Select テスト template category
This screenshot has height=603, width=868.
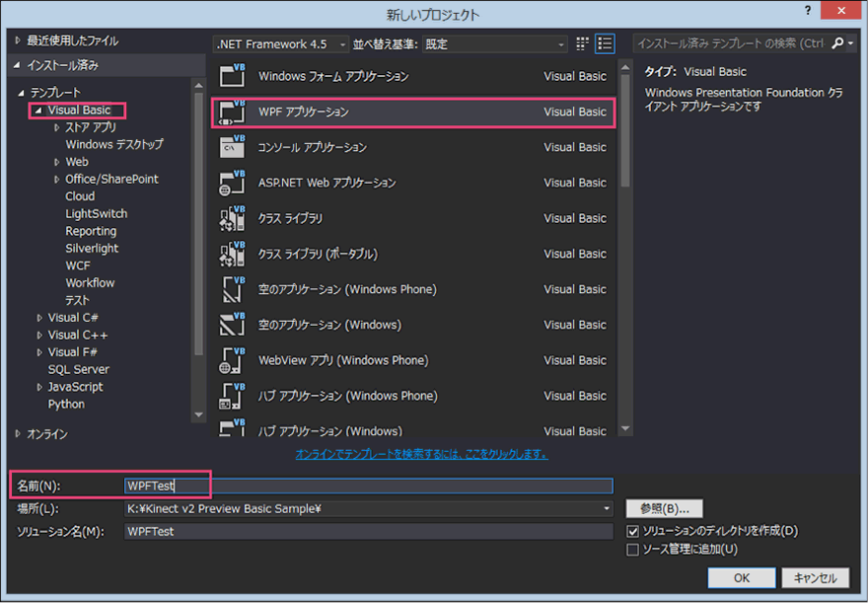[77, 300]
